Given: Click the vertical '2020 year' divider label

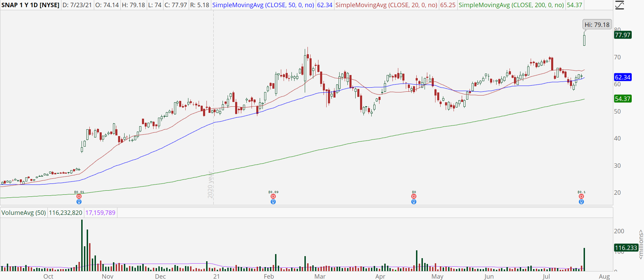Looking at the screenshot, I should pos(211,185).
